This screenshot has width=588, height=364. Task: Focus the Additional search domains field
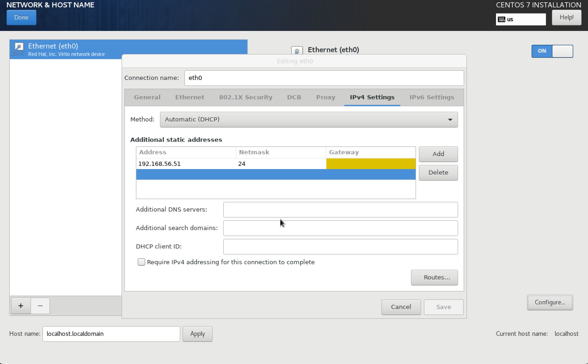[340, 228]
